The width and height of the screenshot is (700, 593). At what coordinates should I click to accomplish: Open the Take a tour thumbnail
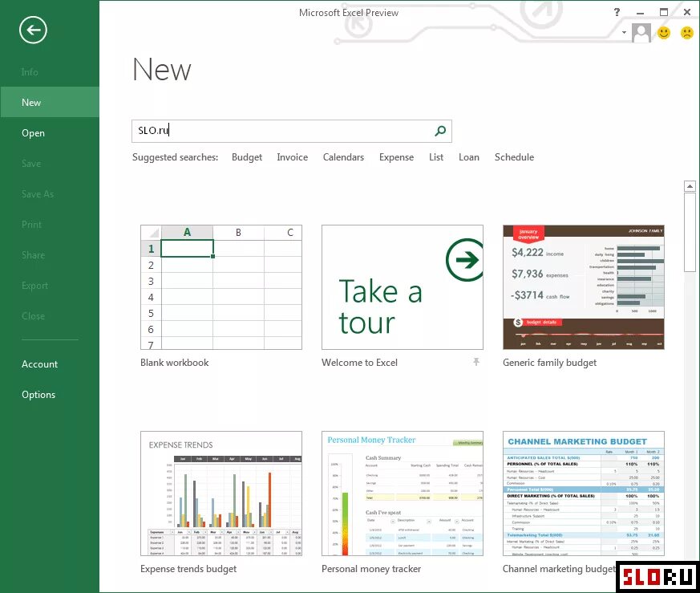(403, 287)
